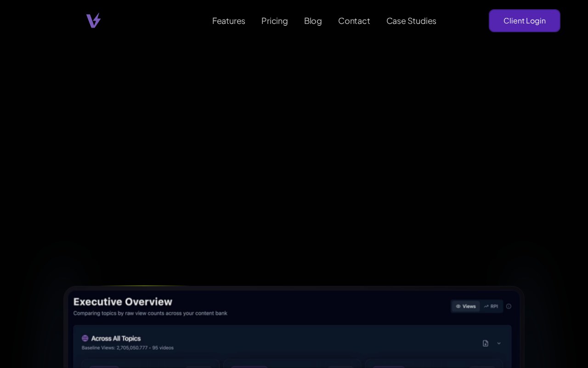
Task: Switch the overview to Views mode
Action: pos(465,306)
